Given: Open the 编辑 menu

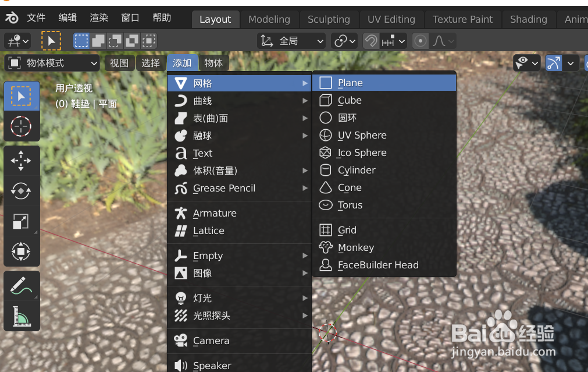Looking at the screenshot, I should pyautogui.click(x=67, y=17).
